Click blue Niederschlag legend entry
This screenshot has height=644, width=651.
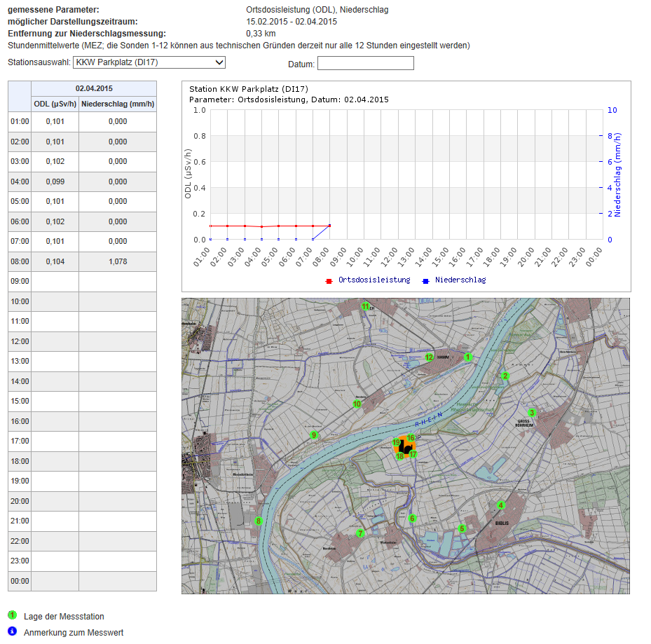click(460, 280)
